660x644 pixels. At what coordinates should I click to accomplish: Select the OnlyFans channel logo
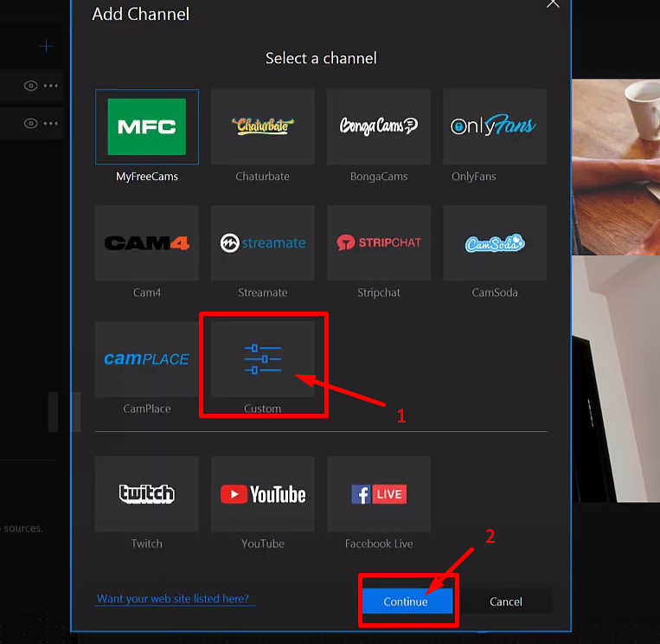[x=495, y=126]
